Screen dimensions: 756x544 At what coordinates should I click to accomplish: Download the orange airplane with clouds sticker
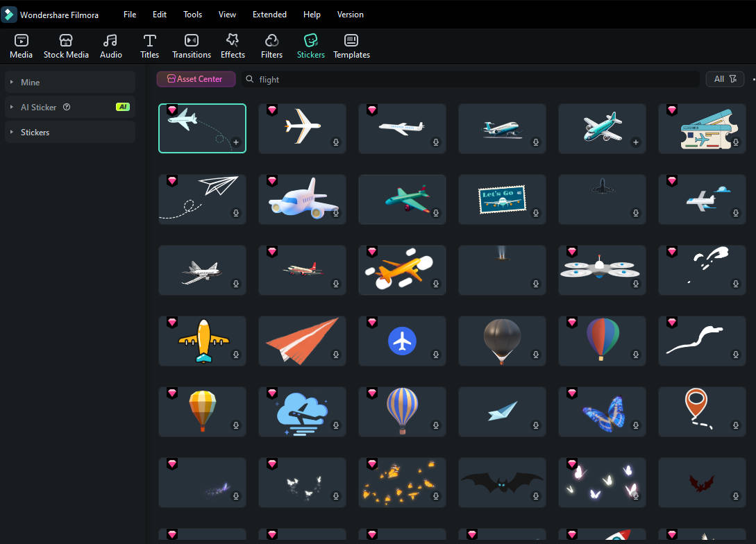[436, 284]
